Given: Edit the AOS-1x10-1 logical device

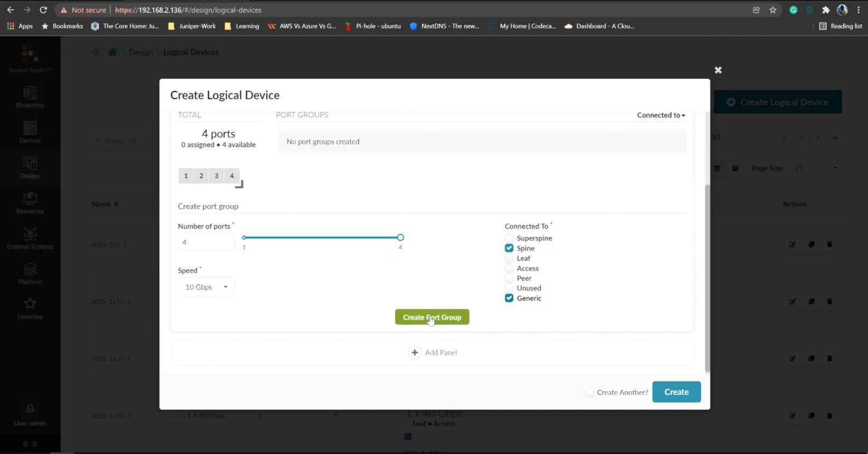Looking at the screenshot, I should tap(792, 302).
